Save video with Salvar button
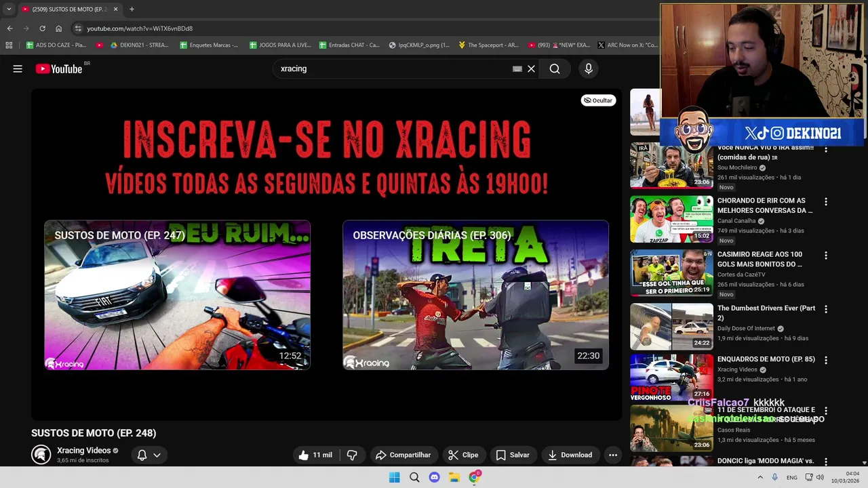The image size is (868, 488). pyautogui.click(x=513, y=455)
